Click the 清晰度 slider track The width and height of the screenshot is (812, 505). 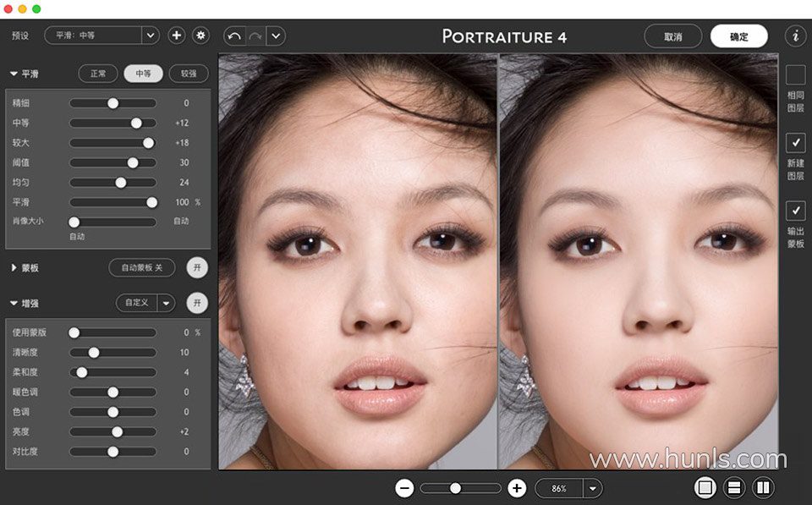pos(127,353)
